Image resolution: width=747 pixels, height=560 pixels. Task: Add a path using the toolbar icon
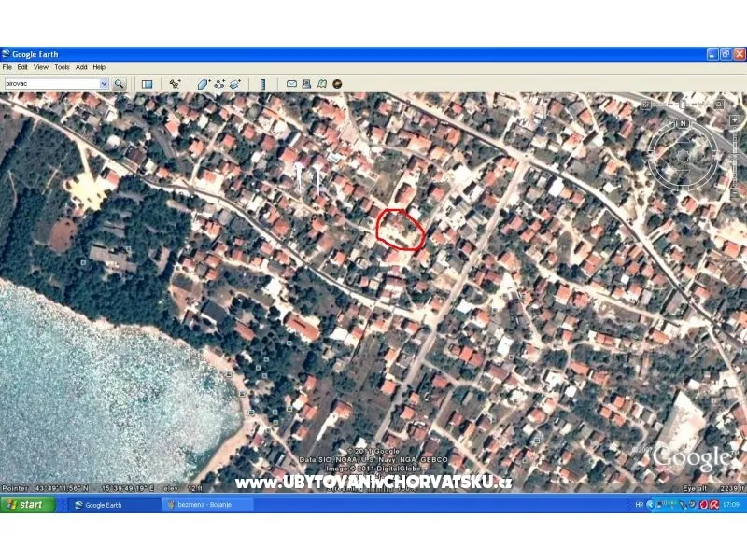[219, 84]
